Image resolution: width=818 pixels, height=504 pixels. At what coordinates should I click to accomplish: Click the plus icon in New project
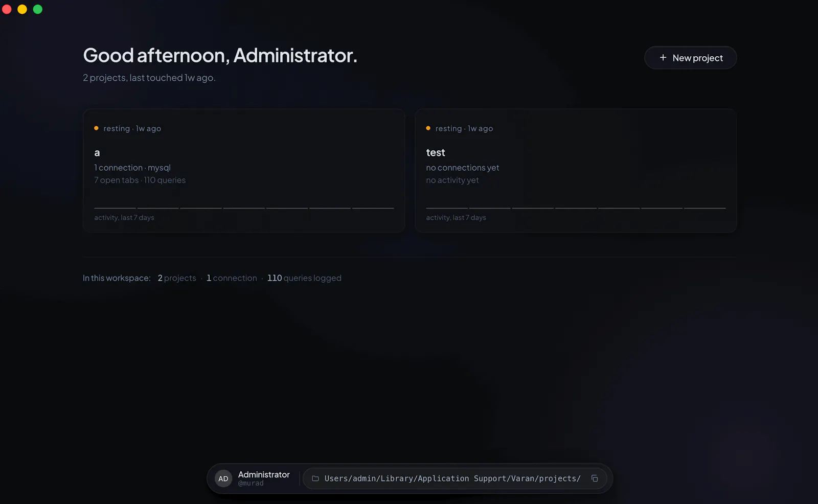(x=663, y=58)
